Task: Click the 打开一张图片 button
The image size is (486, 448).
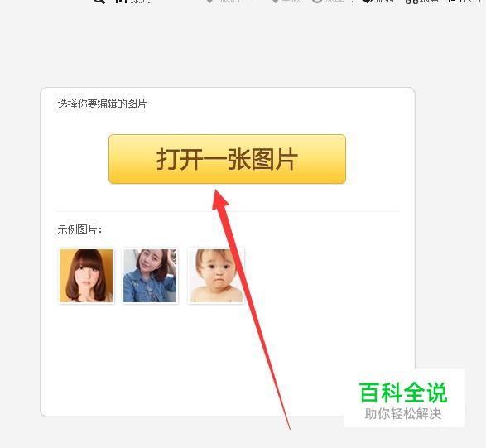Action: click(x=227, y=159)
